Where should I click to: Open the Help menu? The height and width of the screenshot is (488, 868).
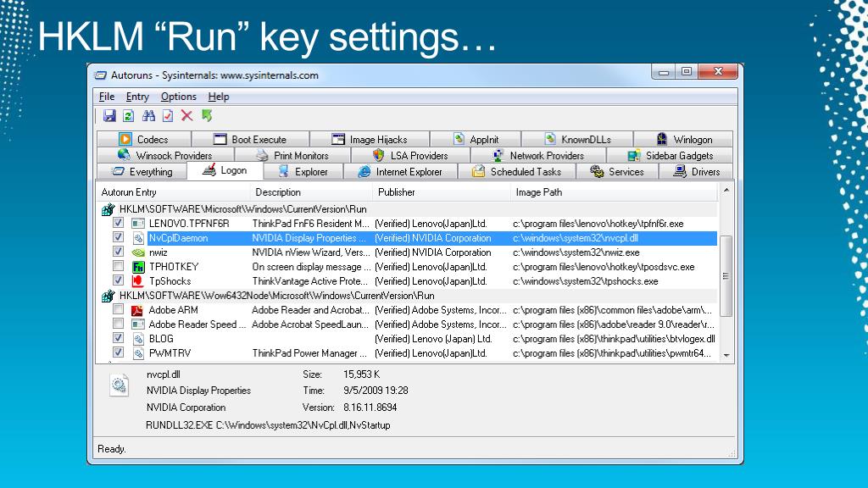219,97
